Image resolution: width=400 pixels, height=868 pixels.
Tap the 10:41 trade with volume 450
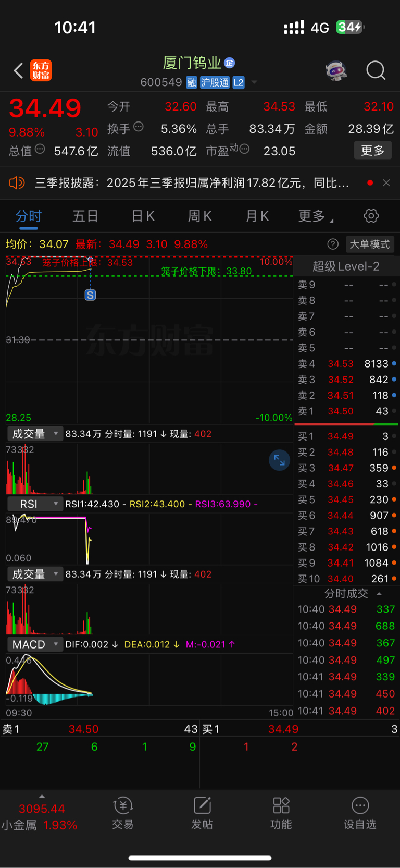click(x=347, y=694)
